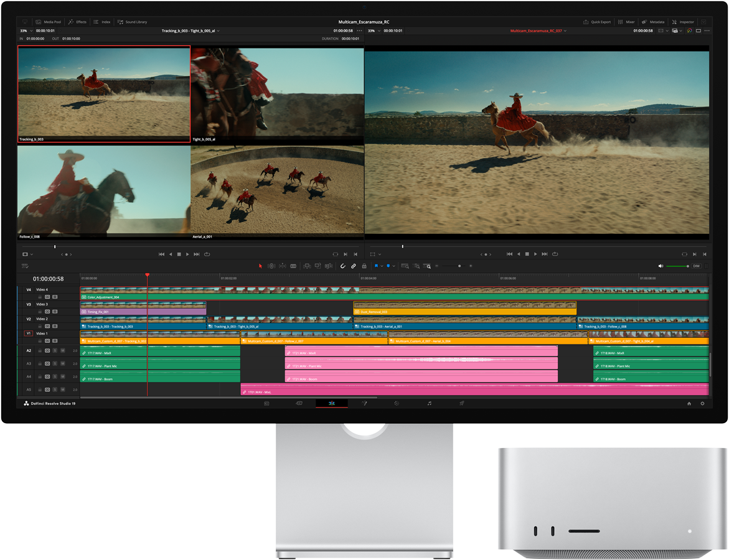The width and height of the screenshot is (729, 560).
Task: Click the Quick Export button
Action: [x=599, y=22]
